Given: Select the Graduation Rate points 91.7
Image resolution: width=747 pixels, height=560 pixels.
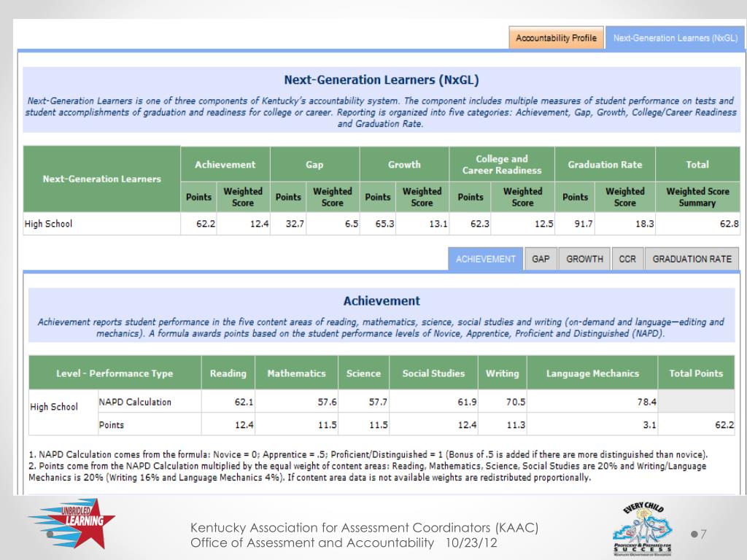Looking at the screenshot, I should point(584,224).
